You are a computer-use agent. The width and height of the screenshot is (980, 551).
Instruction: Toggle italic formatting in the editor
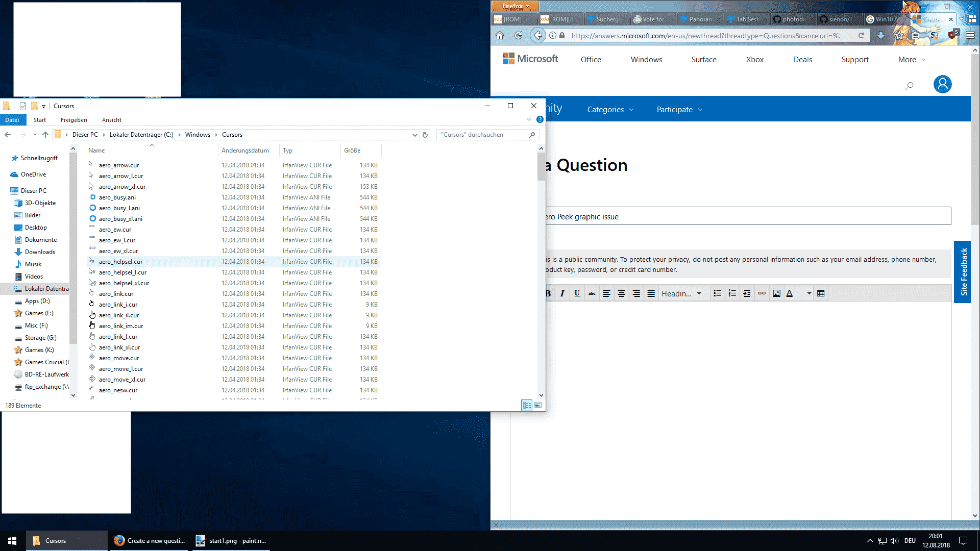pos(562,293)
